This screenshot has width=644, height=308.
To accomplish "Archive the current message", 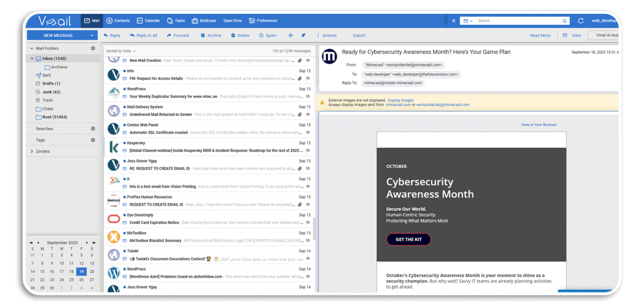I will click(210, 35).
